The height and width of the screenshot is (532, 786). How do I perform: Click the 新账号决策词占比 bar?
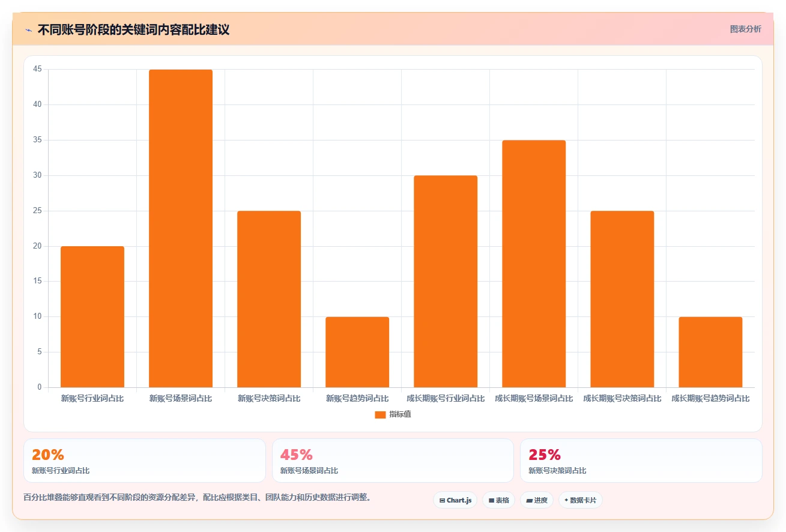(269, 299)
